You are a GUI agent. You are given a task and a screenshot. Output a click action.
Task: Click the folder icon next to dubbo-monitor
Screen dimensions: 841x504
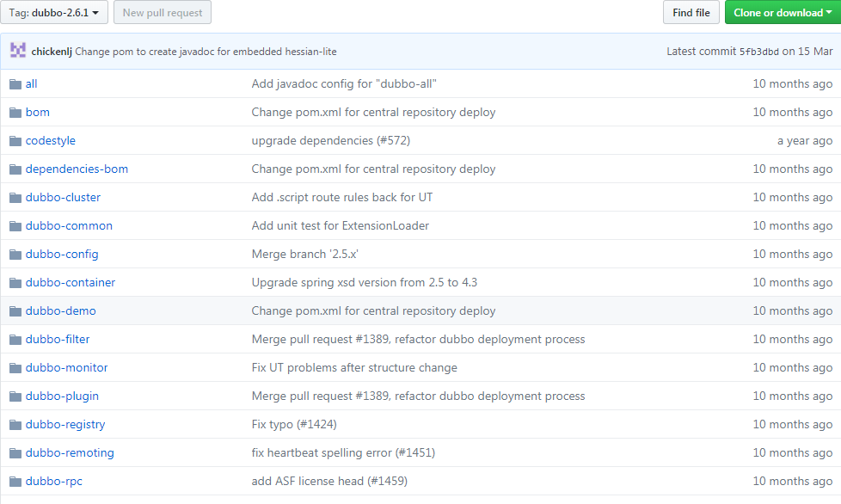pyautogui.click(x=15, y=368)
